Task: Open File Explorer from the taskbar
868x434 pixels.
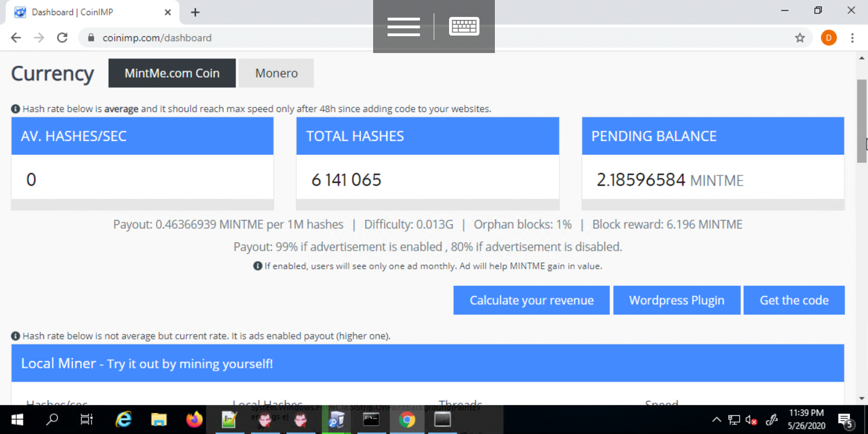Action: [159, 420]
